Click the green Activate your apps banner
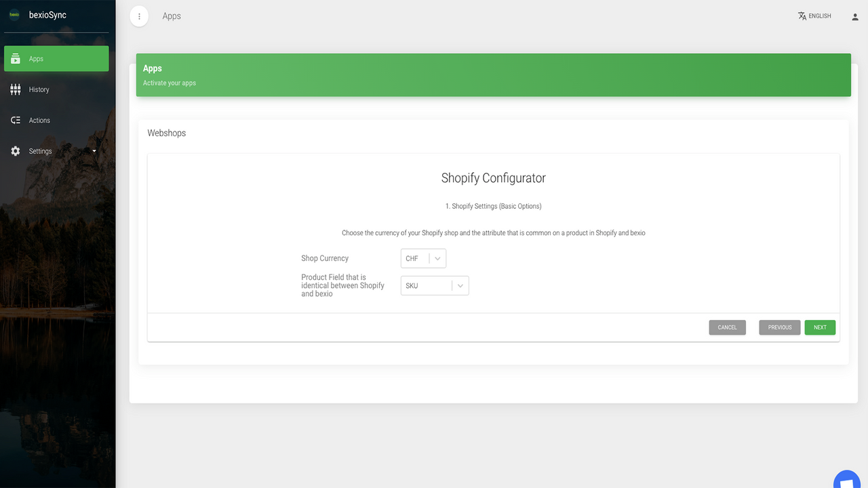This screenshot has width=868, height=488. 493,75
